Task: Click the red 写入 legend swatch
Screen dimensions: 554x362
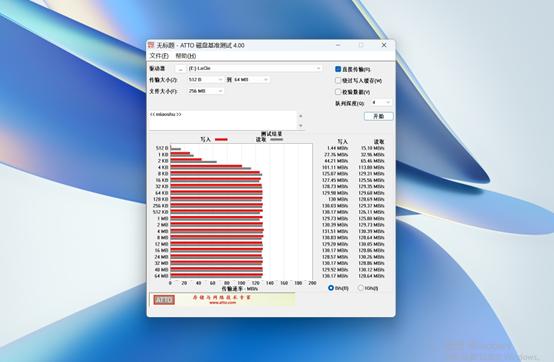Action: [221, 140]
